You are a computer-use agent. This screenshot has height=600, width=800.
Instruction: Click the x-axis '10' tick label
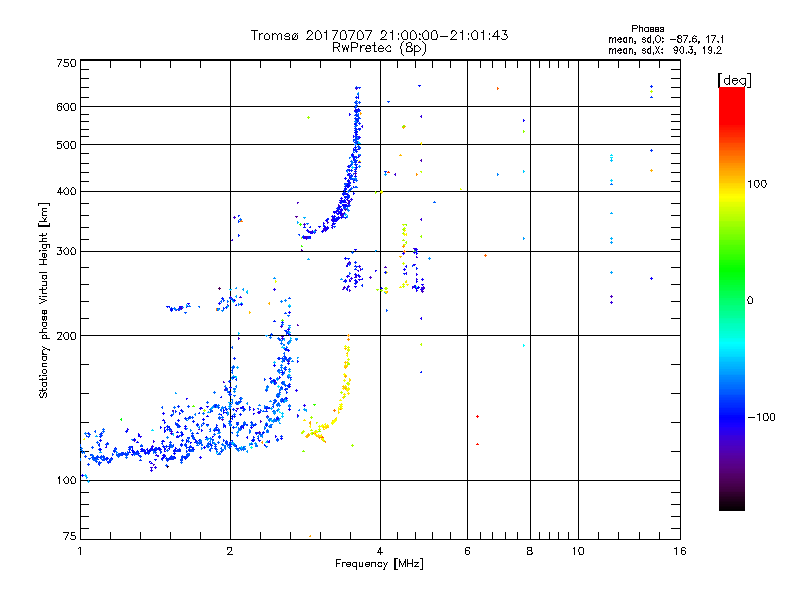(x=578, y=551)
